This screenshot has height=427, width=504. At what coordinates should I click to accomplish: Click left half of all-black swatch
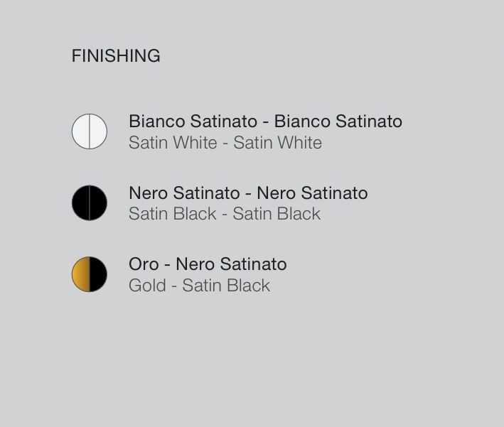click(80, 202)
